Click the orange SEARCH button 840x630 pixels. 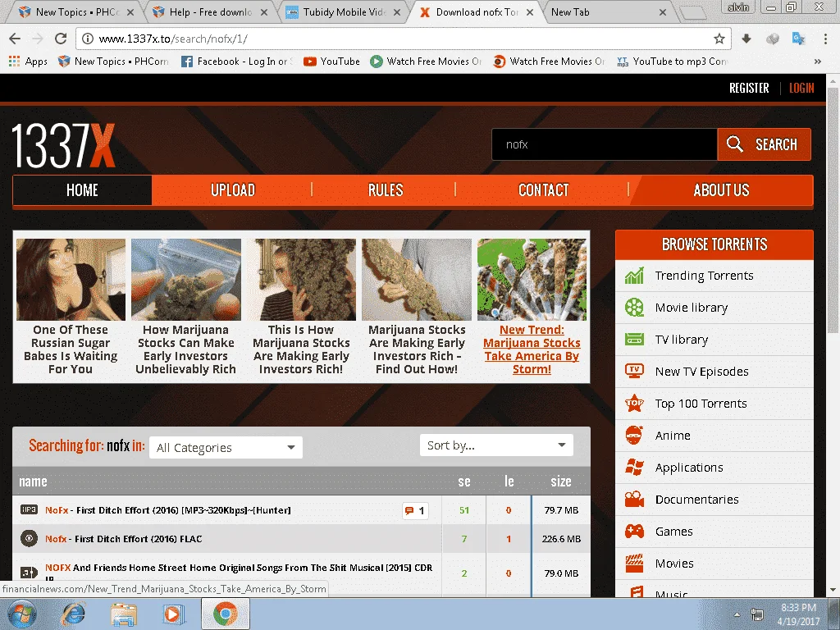pyautogui.click(x=764, y=144)
